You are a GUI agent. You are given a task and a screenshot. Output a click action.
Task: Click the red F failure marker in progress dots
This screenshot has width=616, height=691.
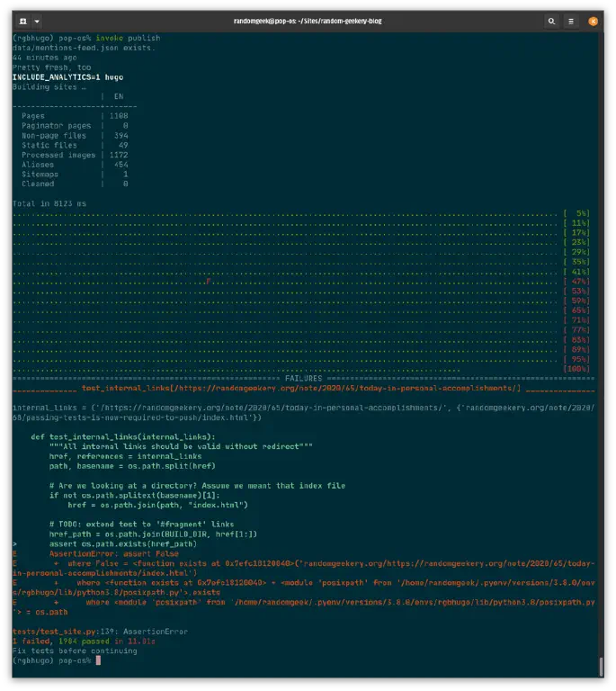208,282
